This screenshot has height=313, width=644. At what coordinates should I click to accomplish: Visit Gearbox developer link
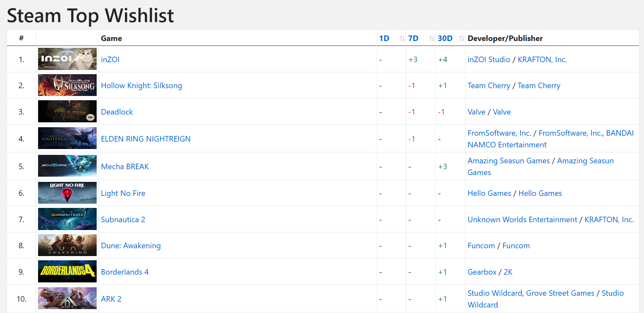[x=482, y=272]
